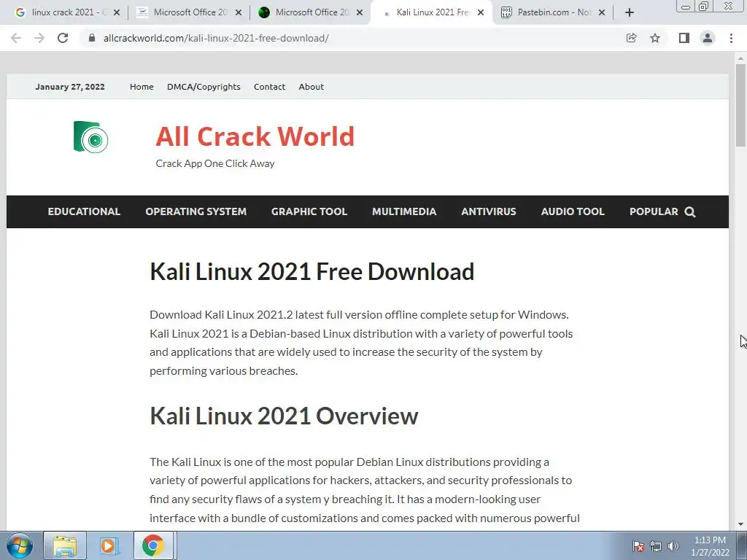Viewport: 747px width, 560px height.
Task: Close the linux crack 2021 tab
Action: point(117,12)
